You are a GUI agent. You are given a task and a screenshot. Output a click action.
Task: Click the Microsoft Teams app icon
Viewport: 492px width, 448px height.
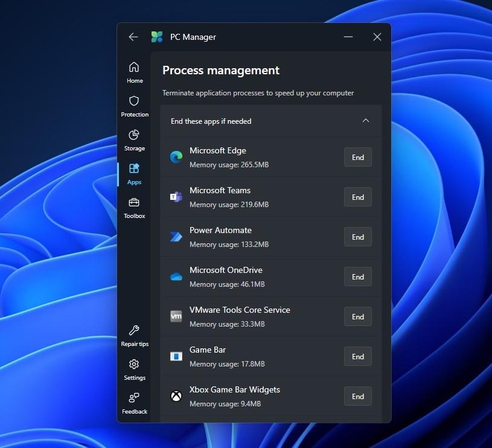176,197
